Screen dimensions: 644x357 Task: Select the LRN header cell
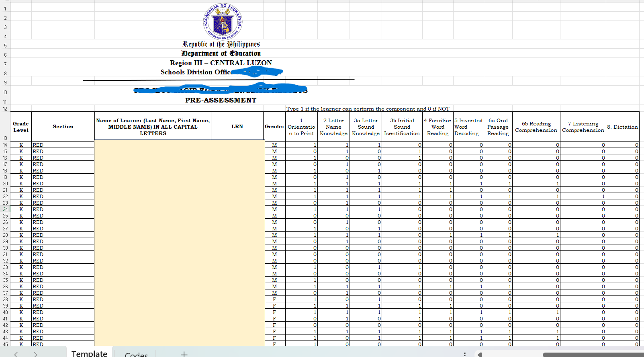click(237, 127)
